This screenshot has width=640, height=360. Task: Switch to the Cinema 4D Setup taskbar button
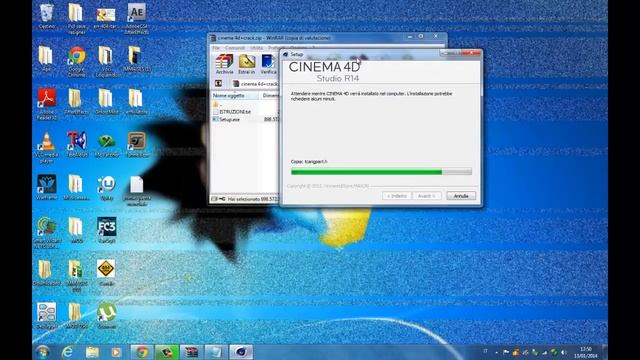point(241,352)
